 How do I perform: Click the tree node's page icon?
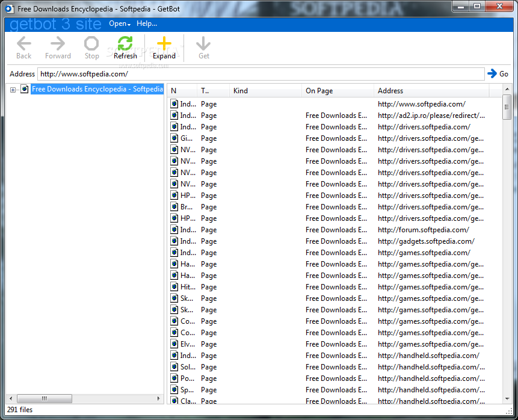[x=25, y=89]
